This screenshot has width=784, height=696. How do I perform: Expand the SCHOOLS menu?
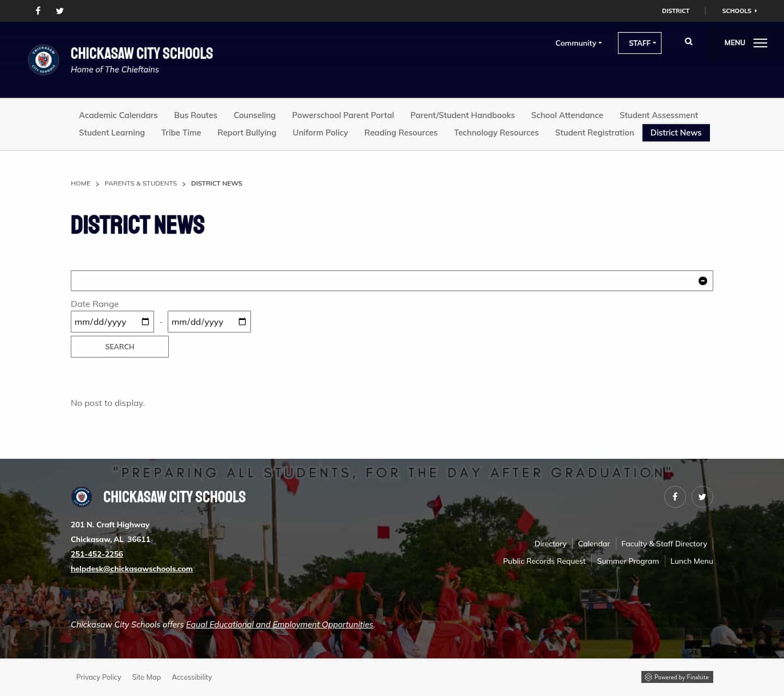(x=739, y=11)
